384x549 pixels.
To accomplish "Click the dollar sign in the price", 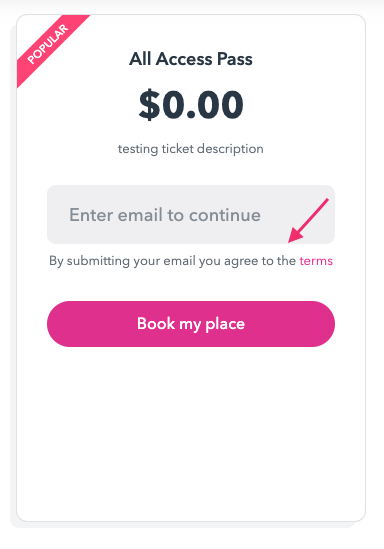I will (149, 105).
